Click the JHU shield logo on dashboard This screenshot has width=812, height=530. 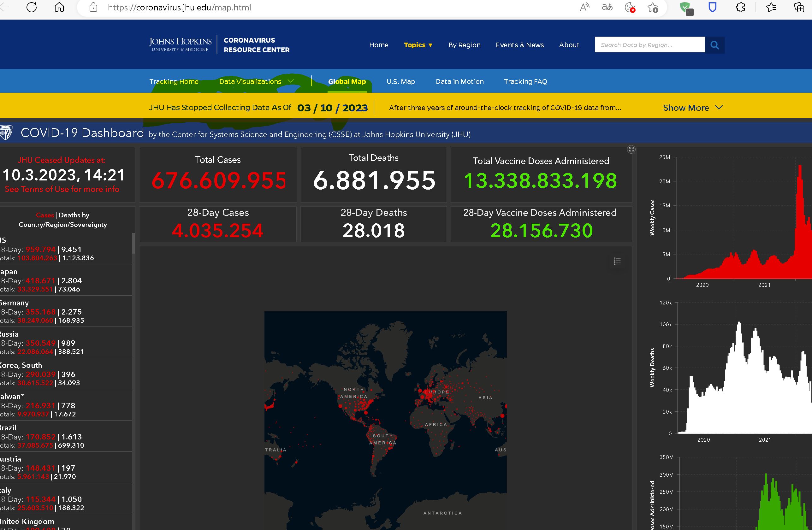[x=6, y=132]
